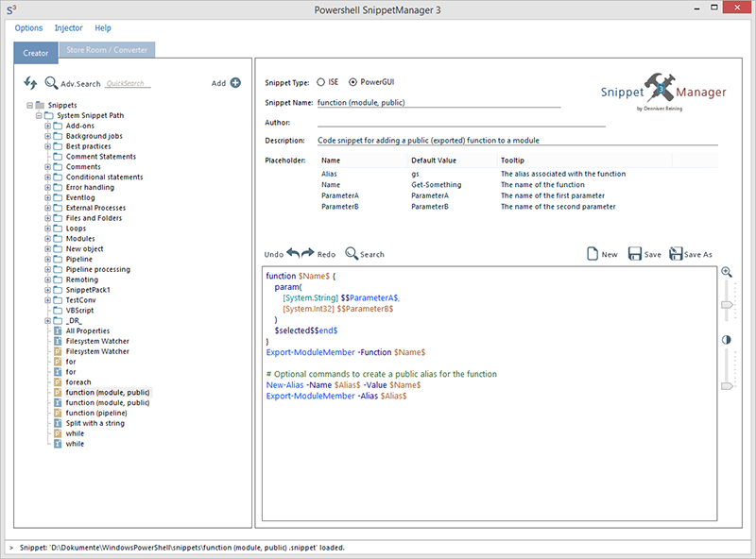Image resolution: width=756 pixels, height=559 pixels.
Task: Select the Split with a string snippet icon
Action: tap(58, 423)
